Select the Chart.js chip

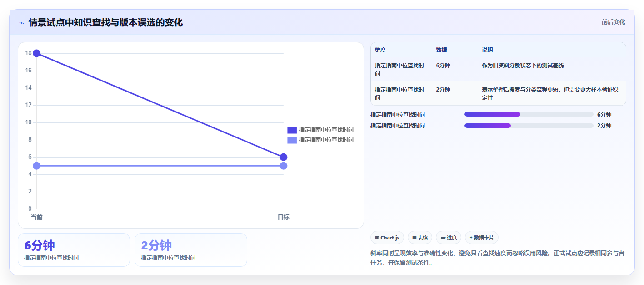(x=387, y=238)
